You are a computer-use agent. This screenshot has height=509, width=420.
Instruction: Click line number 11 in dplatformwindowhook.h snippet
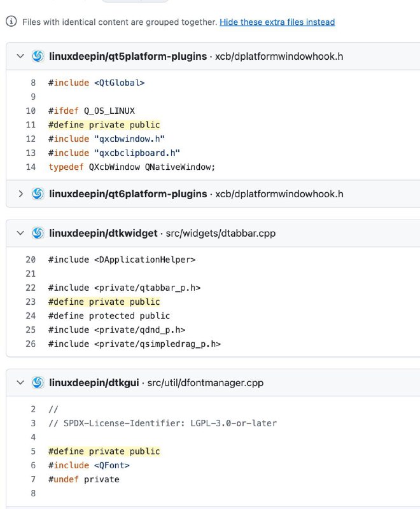click(31, 125)
